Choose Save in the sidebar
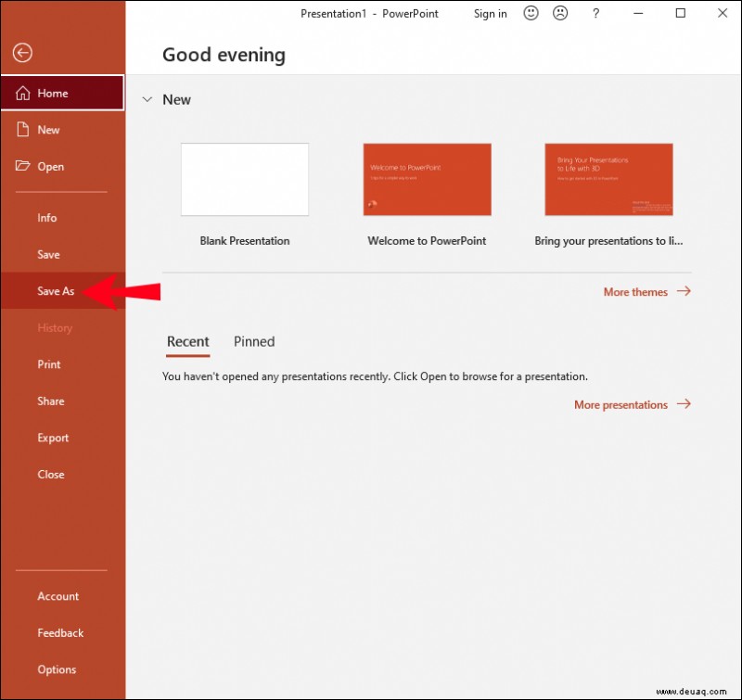742x700 pixels. (x=63, y=254)
